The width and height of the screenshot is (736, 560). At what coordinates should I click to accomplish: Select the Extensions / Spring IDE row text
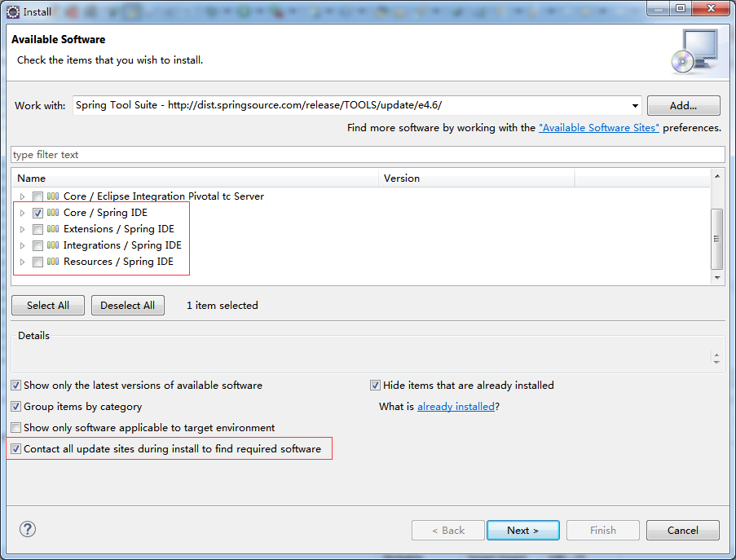(119, 229)
